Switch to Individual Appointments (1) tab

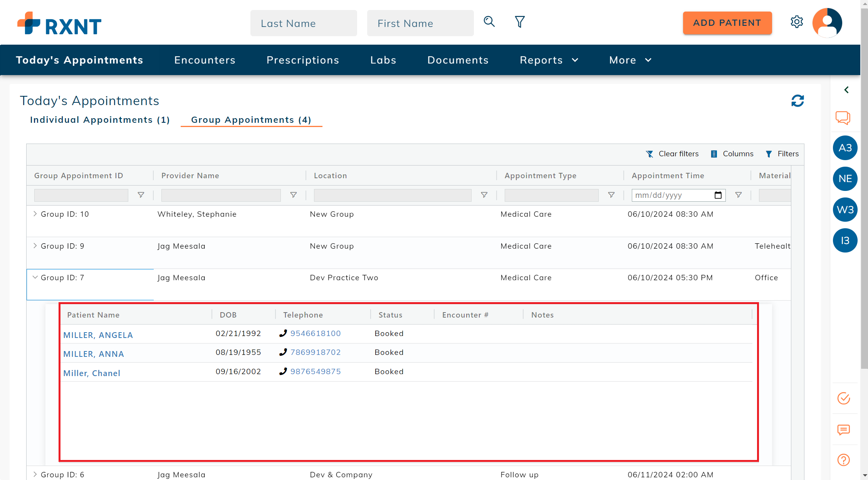[x=100, y=120]
